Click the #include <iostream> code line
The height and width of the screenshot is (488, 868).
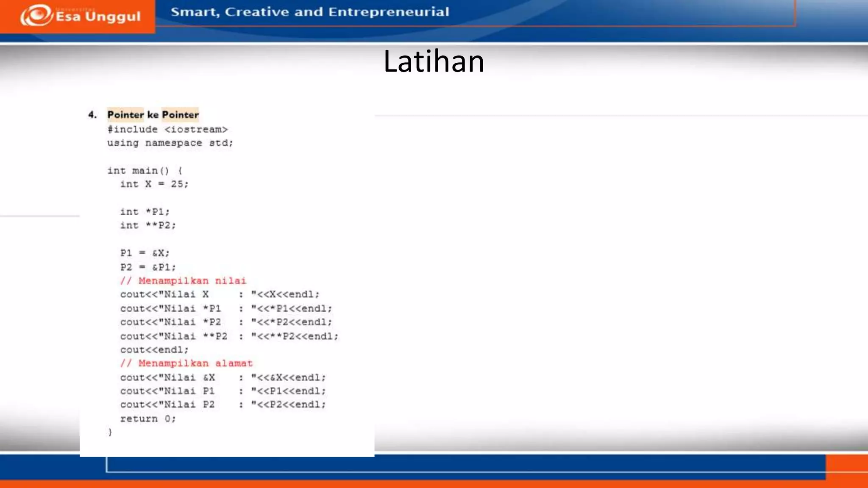tap(167, 130)
